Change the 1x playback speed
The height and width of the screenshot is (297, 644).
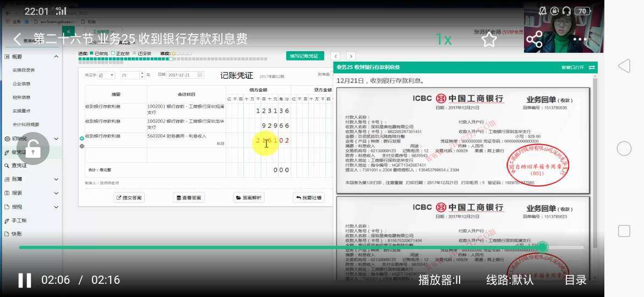(x=443, y=40)
